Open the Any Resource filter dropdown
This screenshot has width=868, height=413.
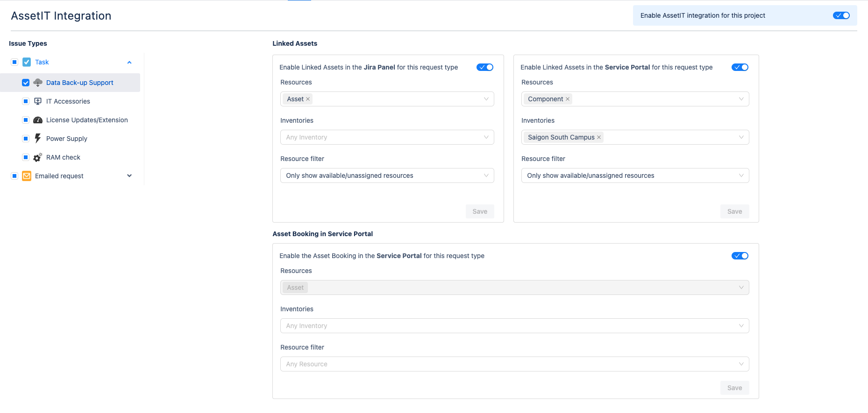tap(514, 364)
